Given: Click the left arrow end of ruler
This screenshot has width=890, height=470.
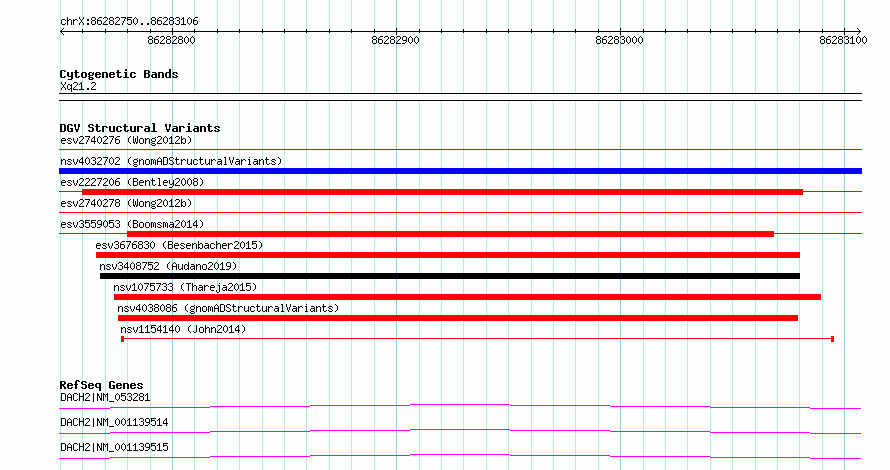Looking at the screenshot, I should 62,31.
